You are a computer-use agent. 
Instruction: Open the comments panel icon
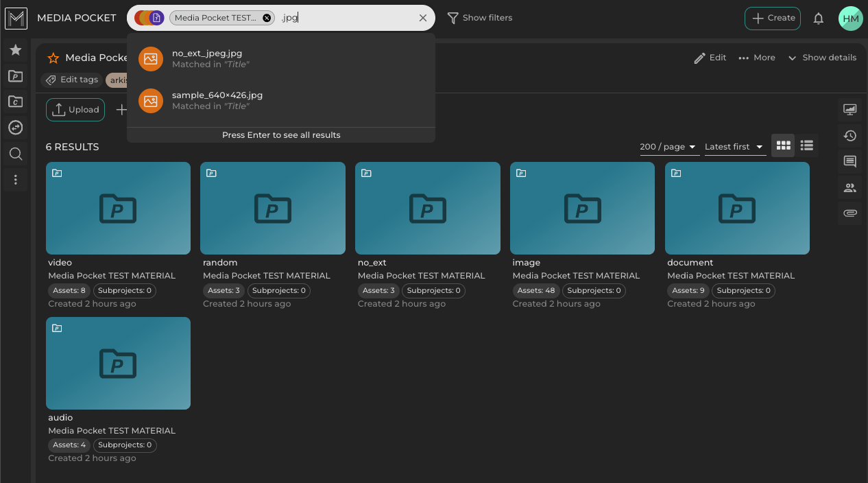pos(850,161)
